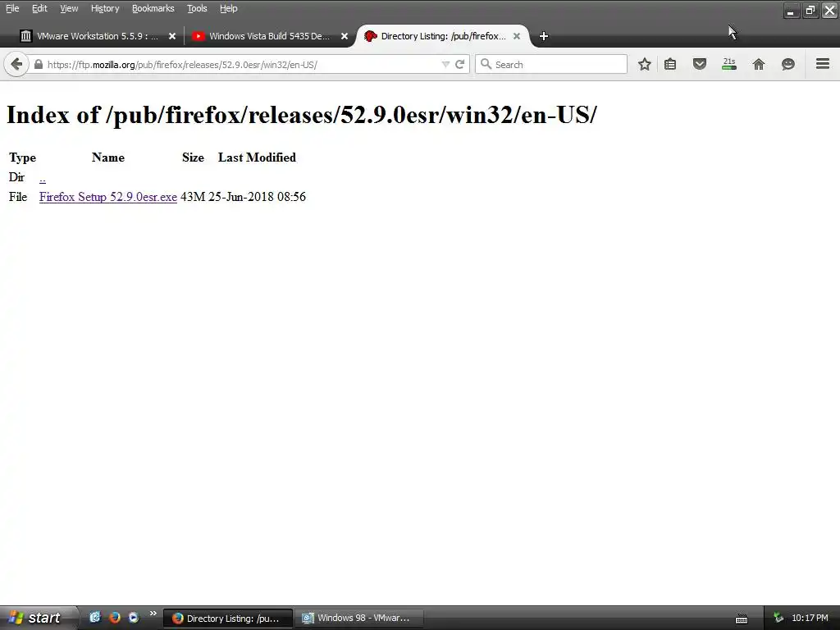Click the address bar URL field

(x=241, y=64)
